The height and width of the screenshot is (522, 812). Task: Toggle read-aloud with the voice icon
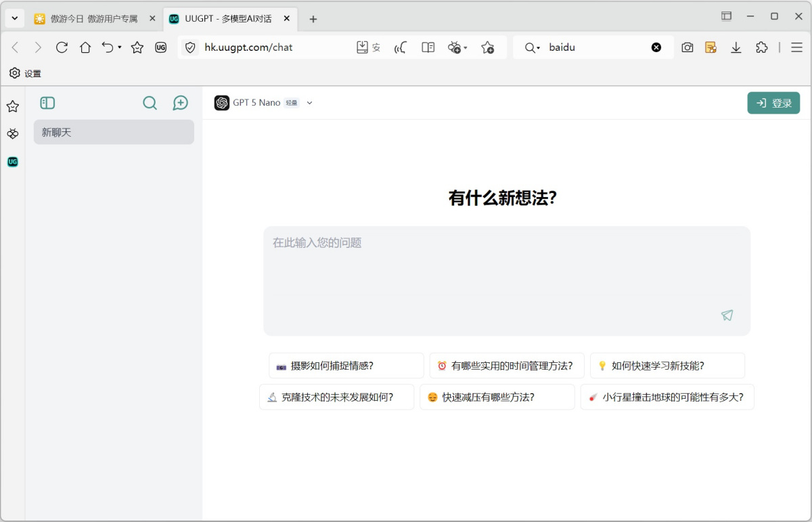(x=400, y=47)
